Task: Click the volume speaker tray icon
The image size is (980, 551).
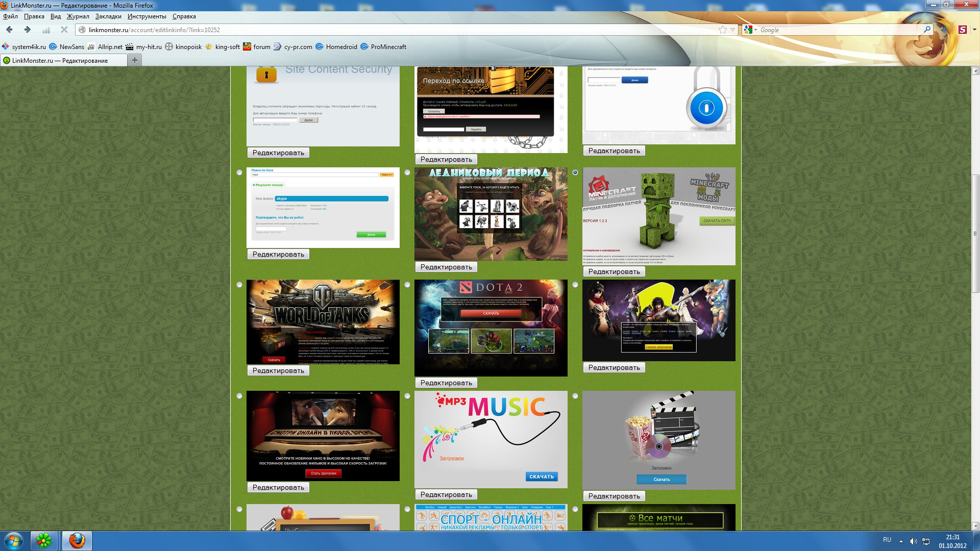Action: [913, 541]
